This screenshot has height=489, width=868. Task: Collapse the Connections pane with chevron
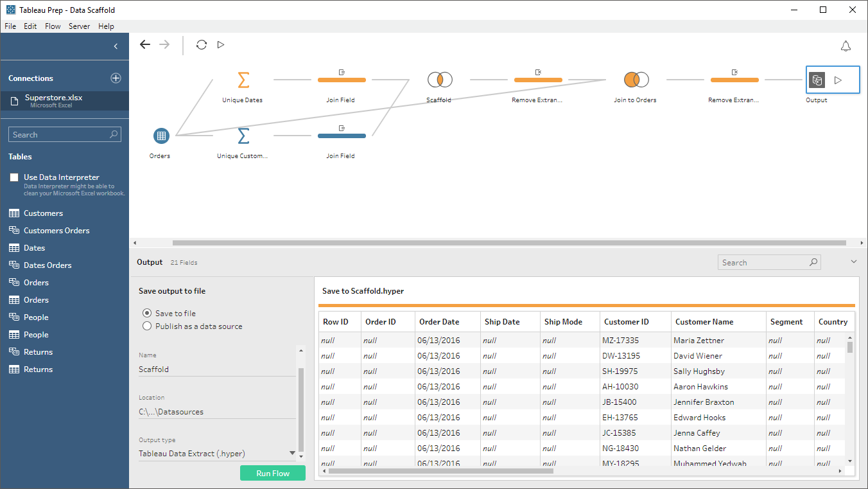coord(116,46)
